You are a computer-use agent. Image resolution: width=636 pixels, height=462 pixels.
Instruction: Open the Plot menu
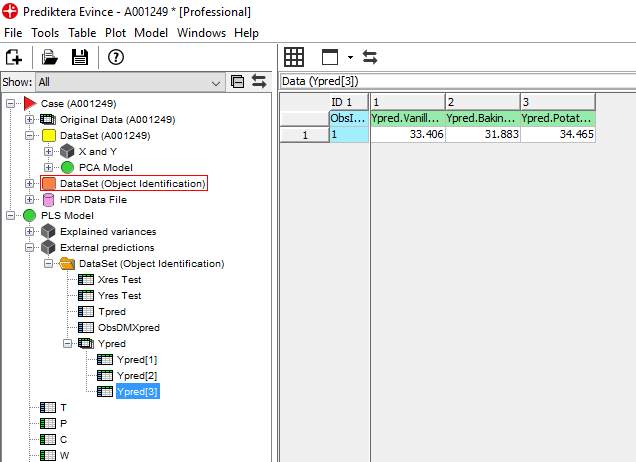115,33
